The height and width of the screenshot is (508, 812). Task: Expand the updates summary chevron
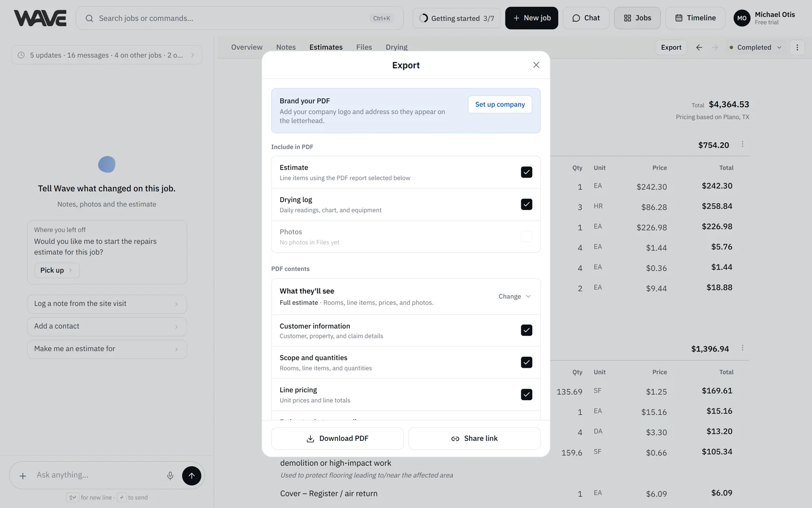coord(192,55)
